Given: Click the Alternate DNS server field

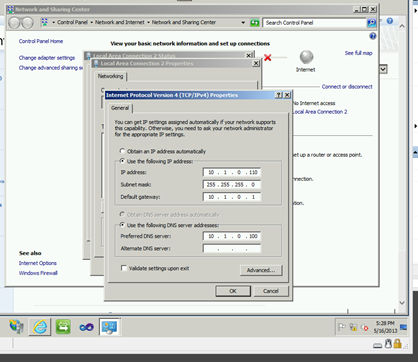Looking at the screenshot, I should coord(232,249).
